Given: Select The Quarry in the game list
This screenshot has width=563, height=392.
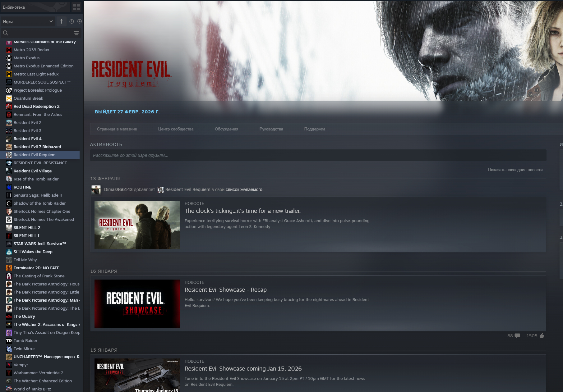Looking at the screenshot, I should (24, 316).
